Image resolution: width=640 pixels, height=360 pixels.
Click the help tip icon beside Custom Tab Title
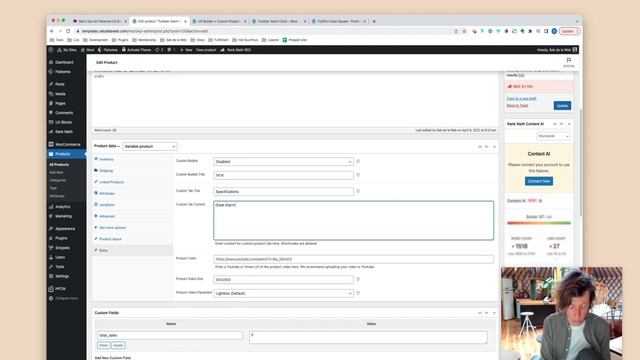tap(358, 191)
